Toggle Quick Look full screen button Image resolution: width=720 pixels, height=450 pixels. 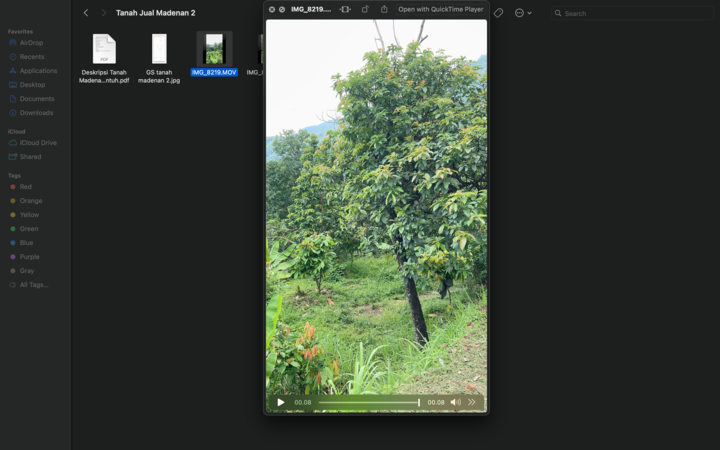tap(282, 9)
